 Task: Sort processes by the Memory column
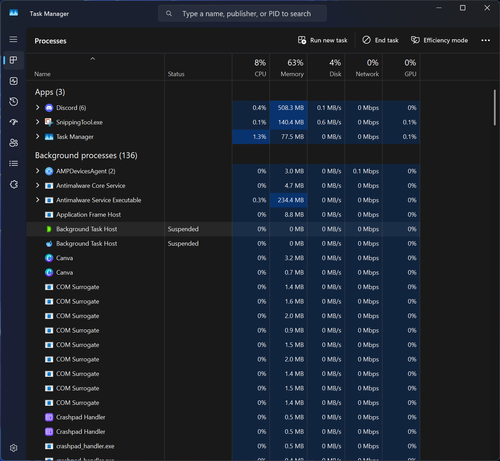tap(288, 68)
